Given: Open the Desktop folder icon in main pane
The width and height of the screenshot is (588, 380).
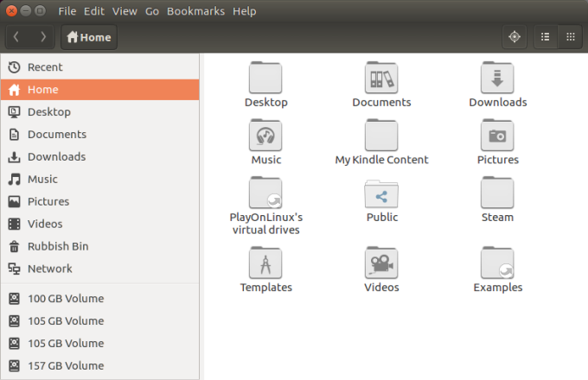Looking at the screenshot, I should point(265,78).
